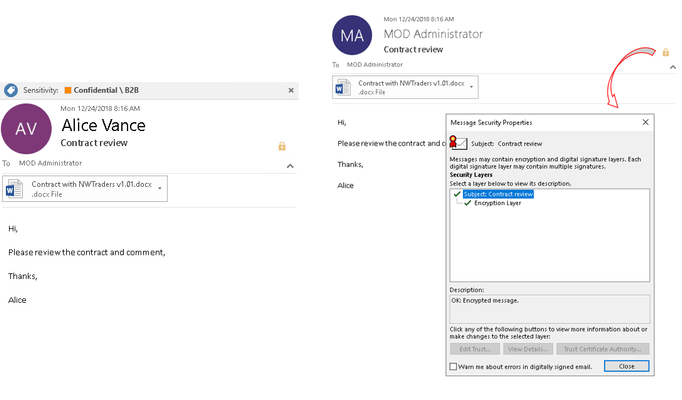Screen dimensions: 682x400
Task: Click the Description text box showing 'OK: Encrypted message'
Action: (549, 309)
